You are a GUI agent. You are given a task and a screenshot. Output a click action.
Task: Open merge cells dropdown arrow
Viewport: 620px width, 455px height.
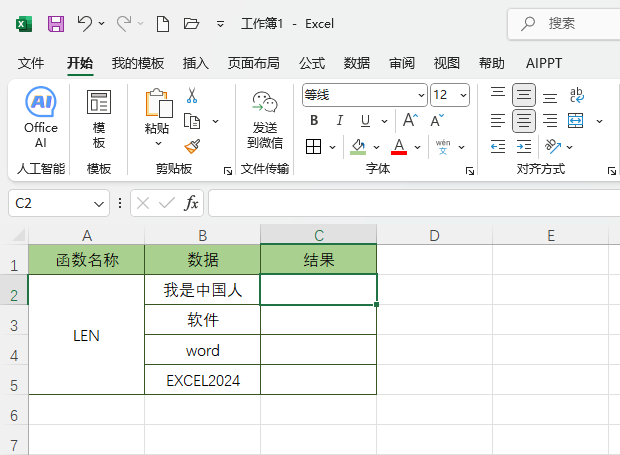pyautogui.click(x=599, y=121)
